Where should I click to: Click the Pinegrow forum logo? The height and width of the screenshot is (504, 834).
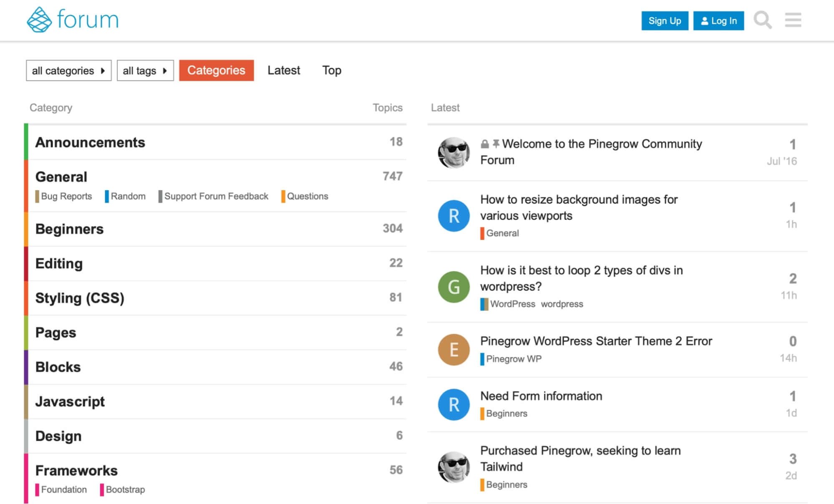(73, 20)
